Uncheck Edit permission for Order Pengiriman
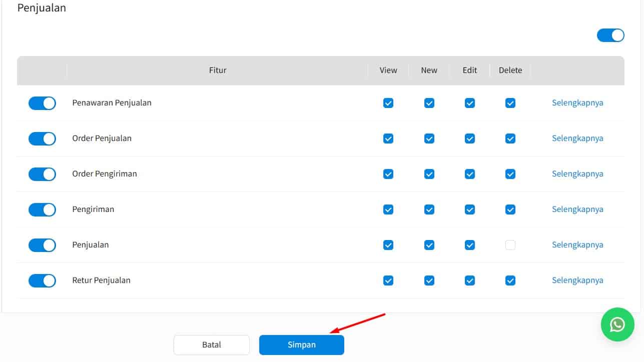 (469, 174)
